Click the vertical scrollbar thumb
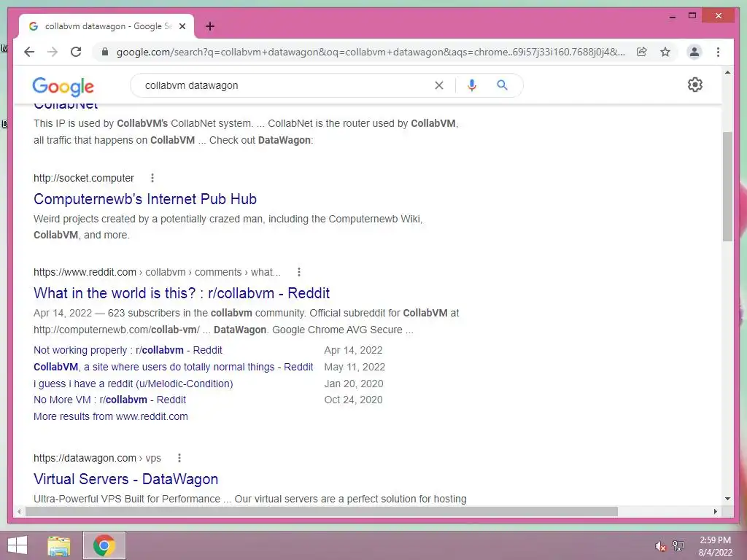This screenshot has height=560, width=747. pos(727,187)
